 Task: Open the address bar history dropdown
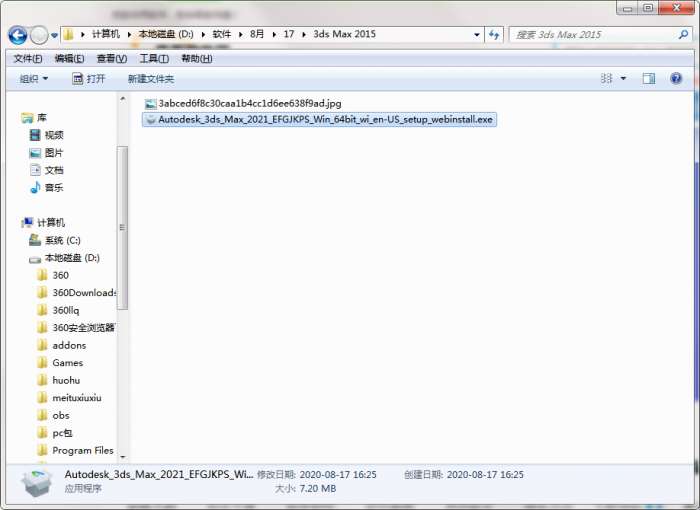(x=477, y=34)
